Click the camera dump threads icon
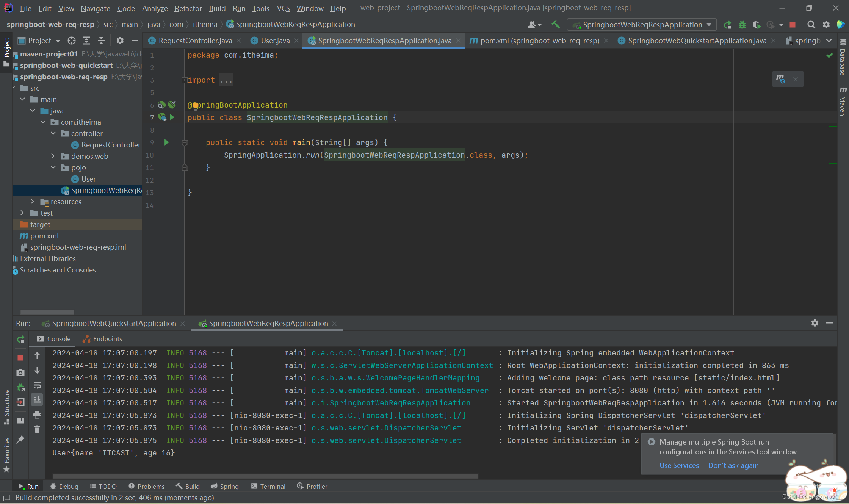Screen dimensions: 849x504 [x=20, y=373]
